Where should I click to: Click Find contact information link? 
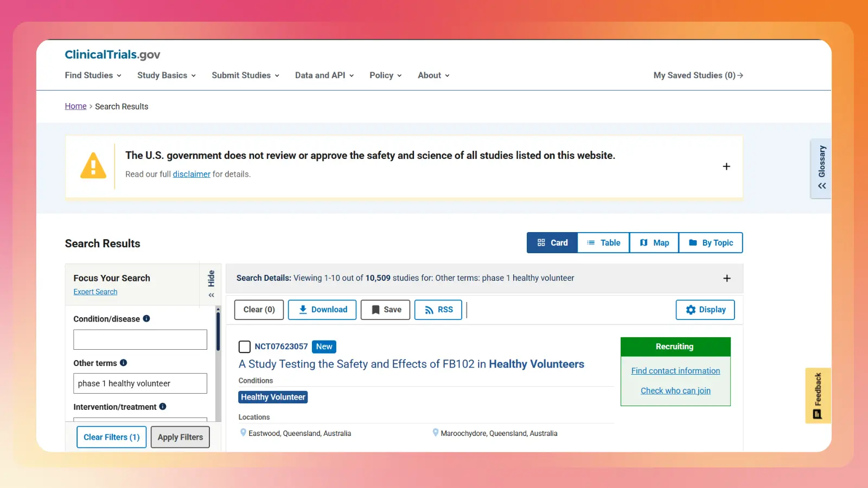[x=675, y=371]
